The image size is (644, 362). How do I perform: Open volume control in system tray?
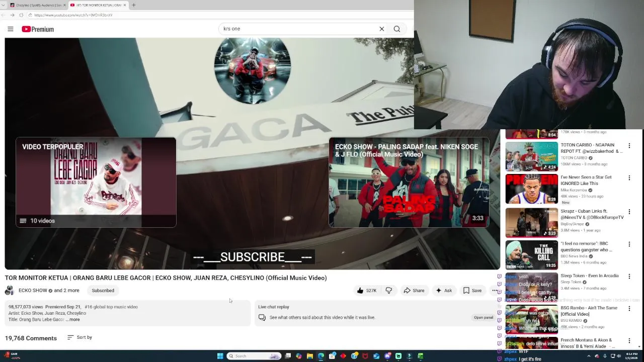618,356
